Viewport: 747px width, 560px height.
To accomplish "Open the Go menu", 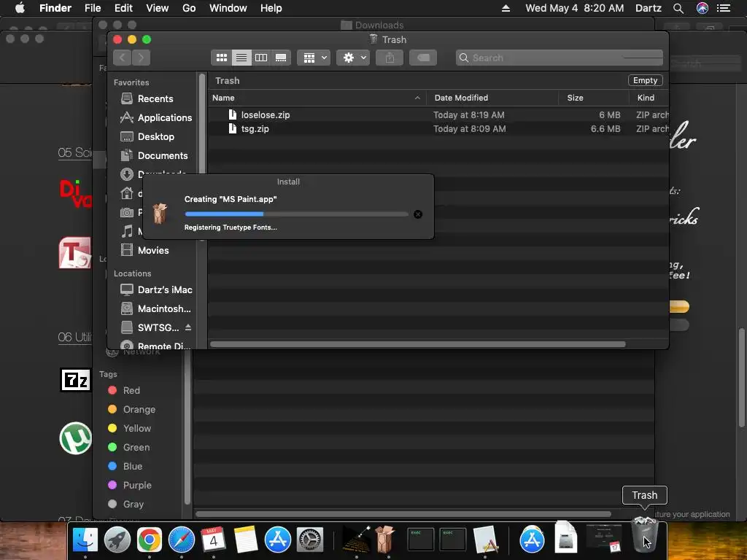I will 189,8.
